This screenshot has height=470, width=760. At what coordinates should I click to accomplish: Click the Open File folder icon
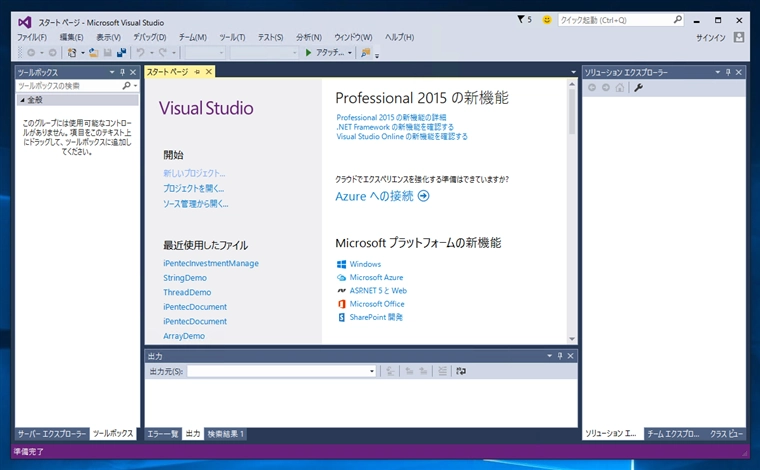[94, 52]
